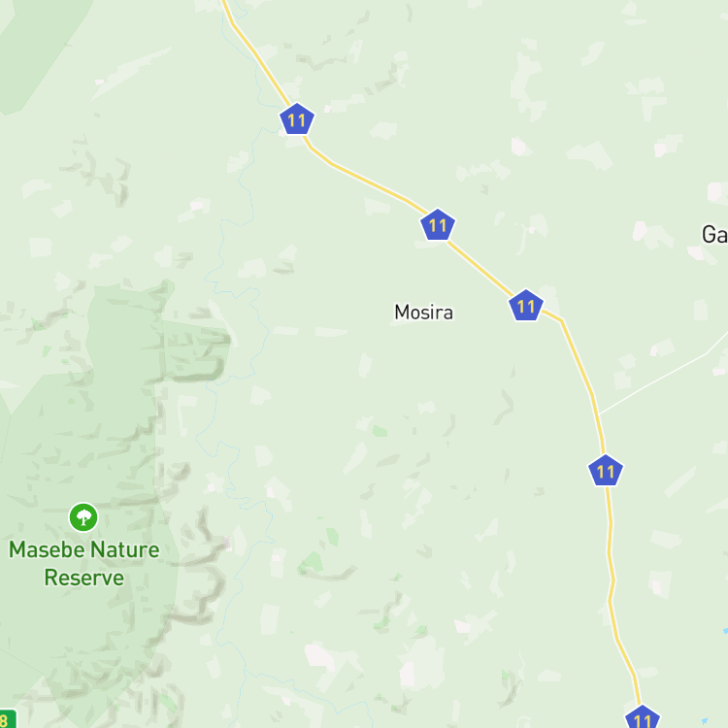Click the sharp bend in route 11 east of Mosira
The image size is (728, 728).
click(x=562, y=320)
